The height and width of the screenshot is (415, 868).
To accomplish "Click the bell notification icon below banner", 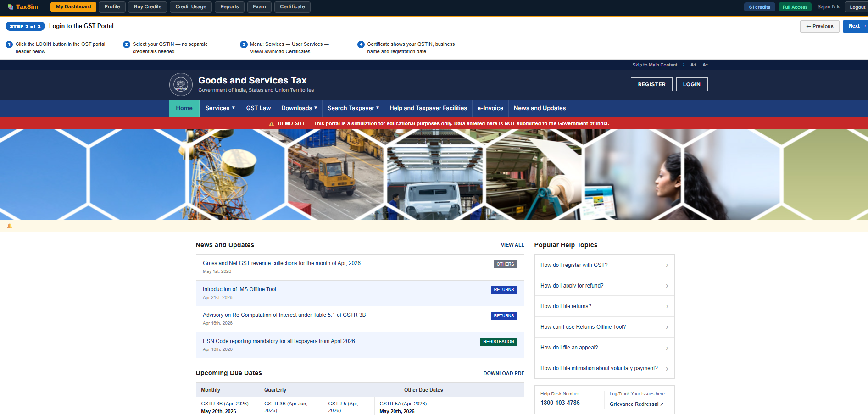I will 10,226.
